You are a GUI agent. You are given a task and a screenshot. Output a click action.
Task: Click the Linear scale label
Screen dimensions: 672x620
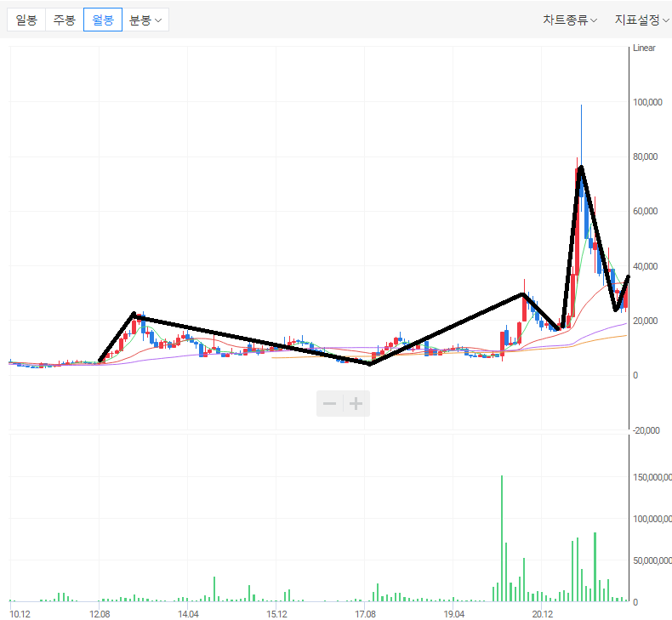click(x=644, y=48)
